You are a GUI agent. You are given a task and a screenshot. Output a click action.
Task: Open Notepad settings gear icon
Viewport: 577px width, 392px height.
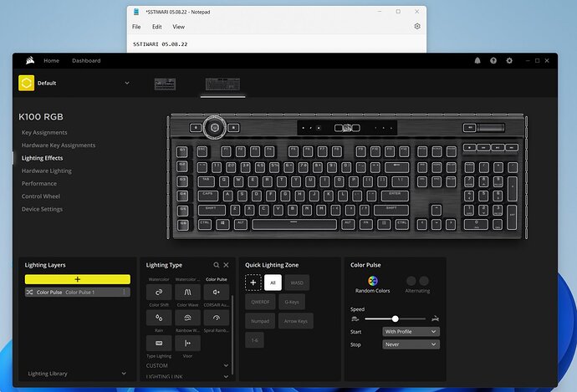[x=417, y=27]
